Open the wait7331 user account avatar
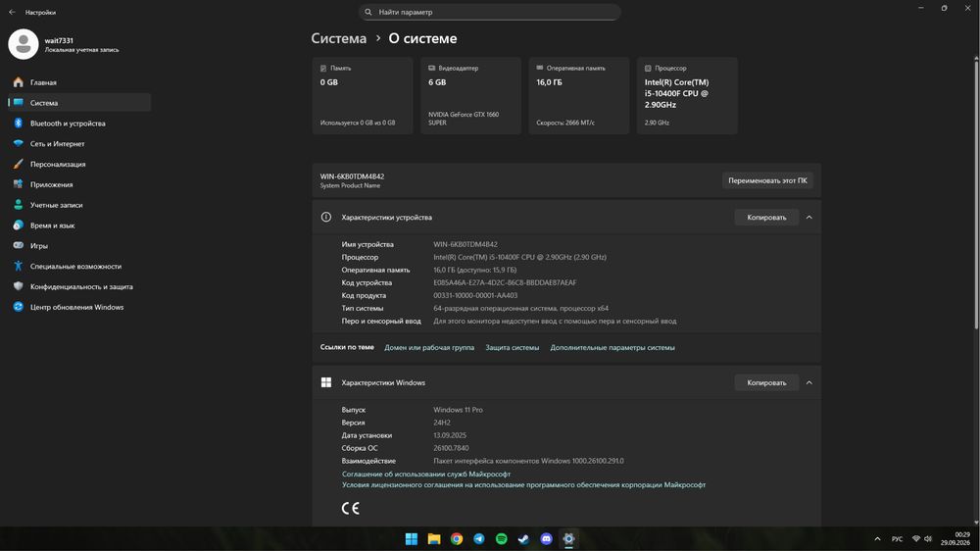 24,44
